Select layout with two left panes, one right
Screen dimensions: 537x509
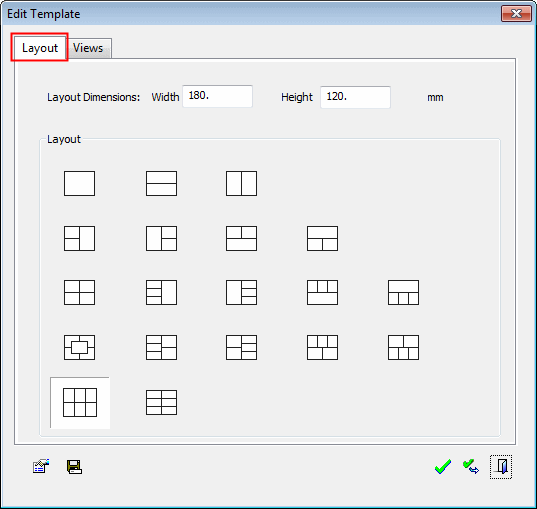tap(79, 238)
